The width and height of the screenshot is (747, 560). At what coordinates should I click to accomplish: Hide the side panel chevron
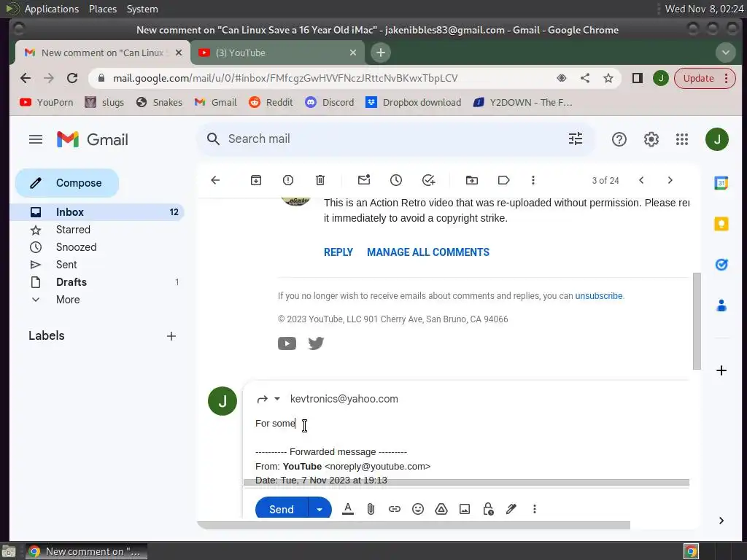click(x=721, y=521)
